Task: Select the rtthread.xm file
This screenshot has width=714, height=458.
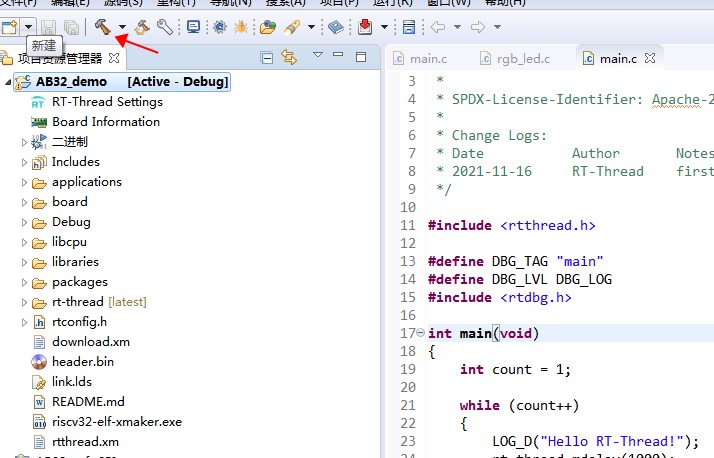Action: (x=86, y=442)
